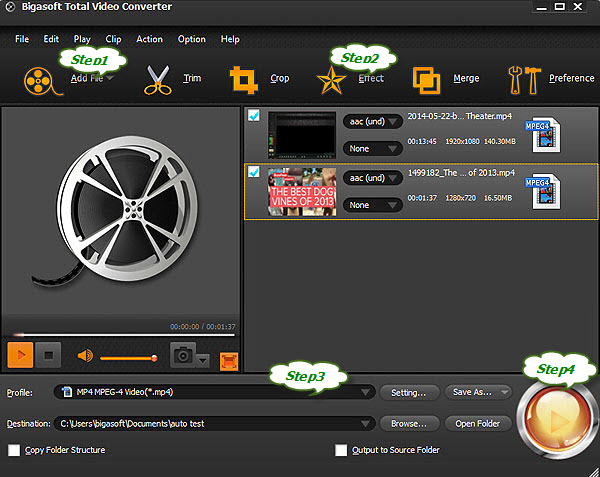Click the Add File film reel icon
Screen dimensions: 600x477
[42, 81]
